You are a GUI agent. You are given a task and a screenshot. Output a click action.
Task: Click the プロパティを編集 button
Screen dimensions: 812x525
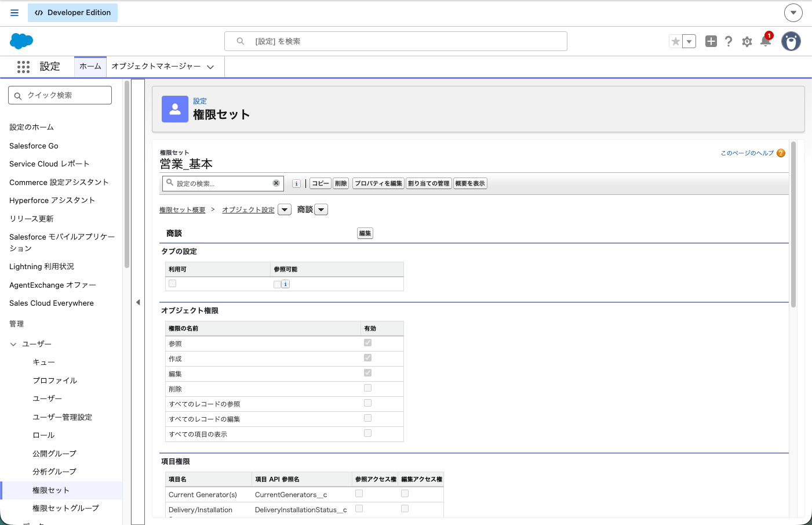coord(378,184)
